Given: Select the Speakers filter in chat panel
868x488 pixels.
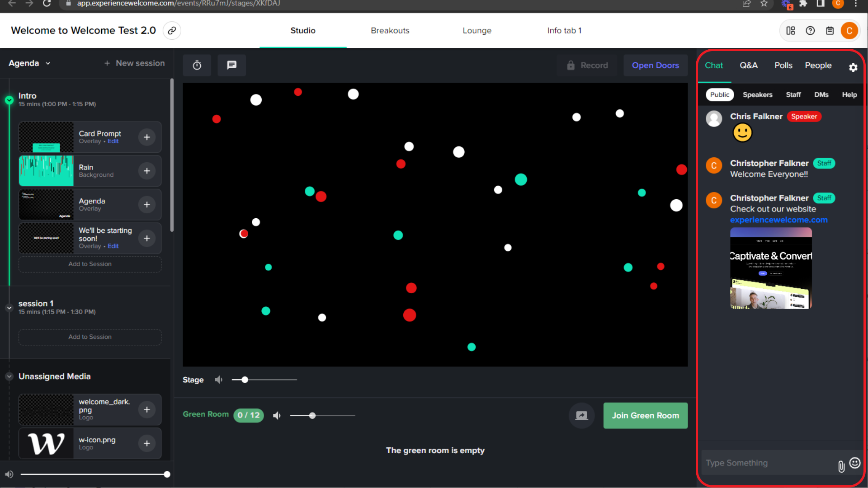Looking at the screenshot, I should point(758,94).
